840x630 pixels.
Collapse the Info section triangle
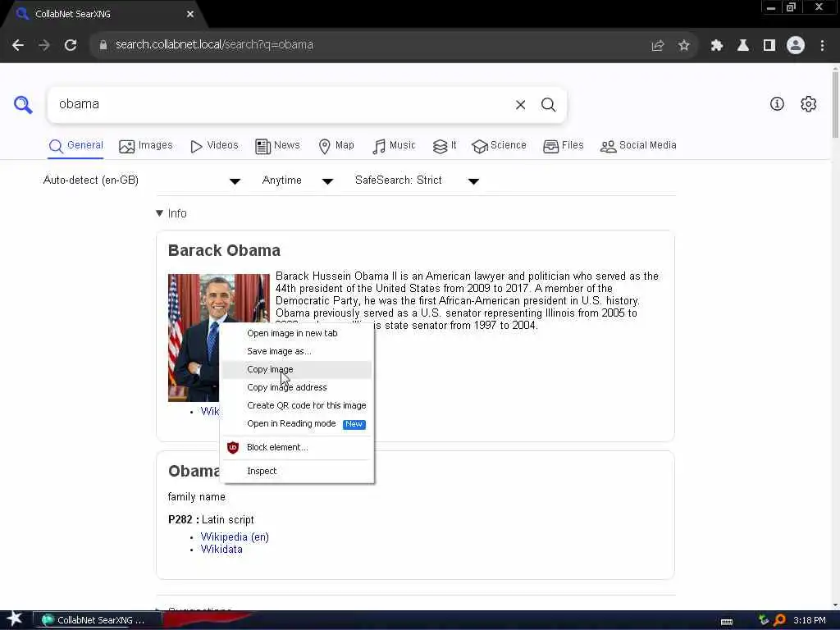pos(159,213)
